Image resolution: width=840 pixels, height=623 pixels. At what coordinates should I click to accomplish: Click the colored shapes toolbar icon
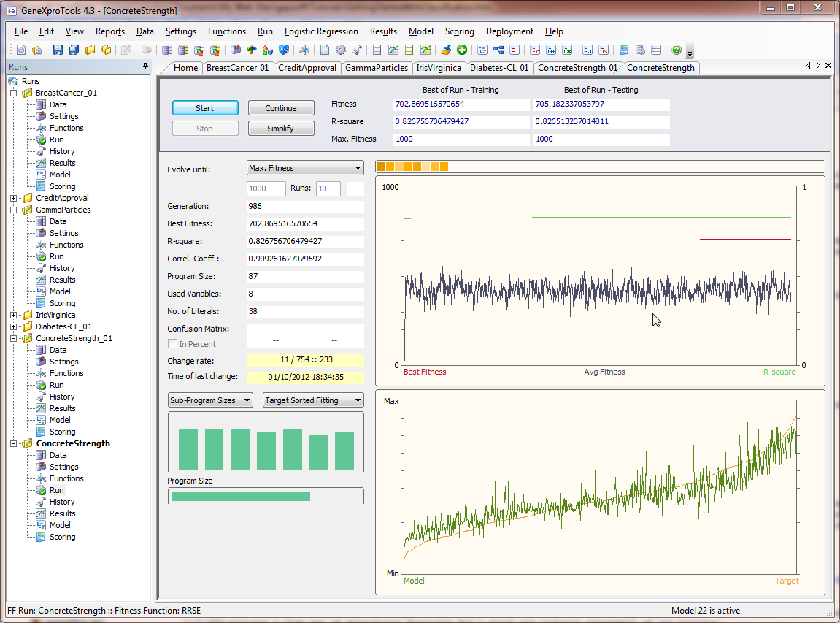pos(267,50)
